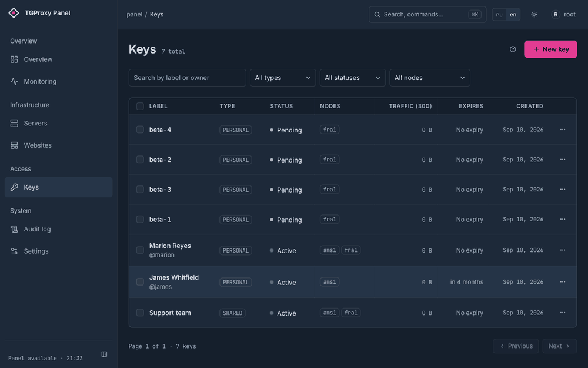Click the panel breadcrumb link

pyautogui.click(x=134, y=14)
